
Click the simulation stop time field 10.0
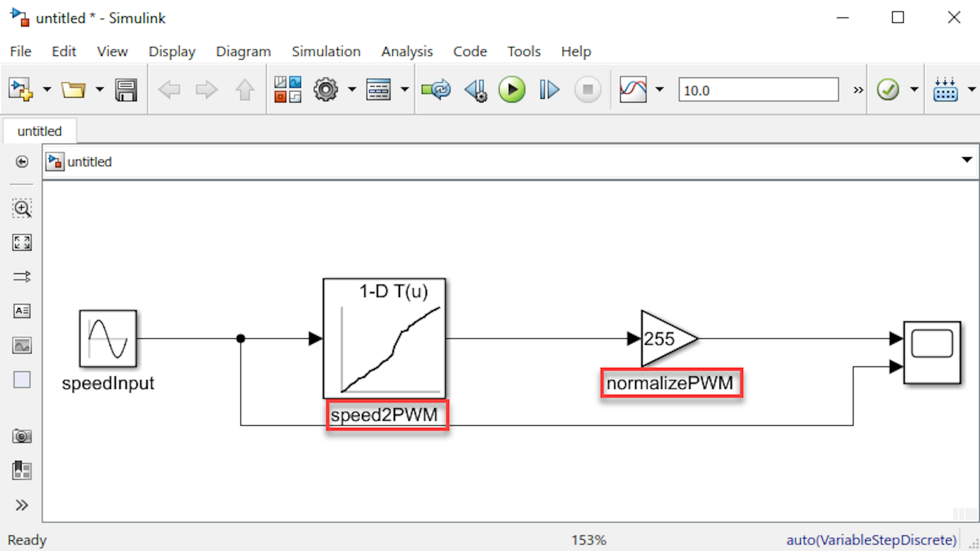[x=759, y=90]
